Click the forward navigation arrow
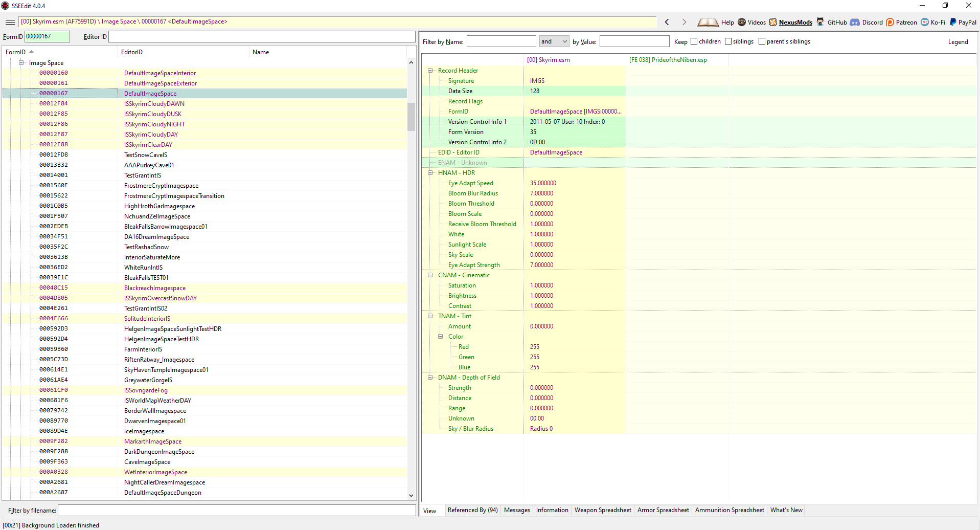This screenshot has width=980, height=530. (684, 22)
